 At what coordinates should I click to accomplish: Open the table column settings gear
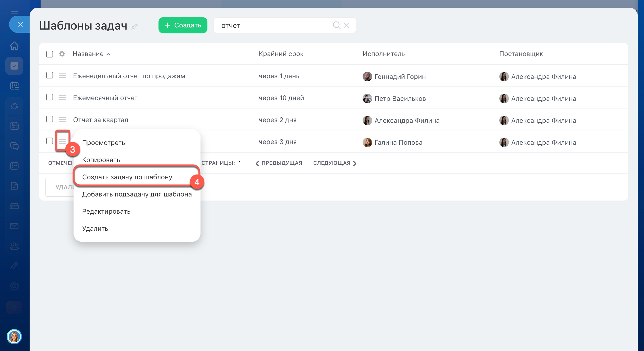click(62, 54)
